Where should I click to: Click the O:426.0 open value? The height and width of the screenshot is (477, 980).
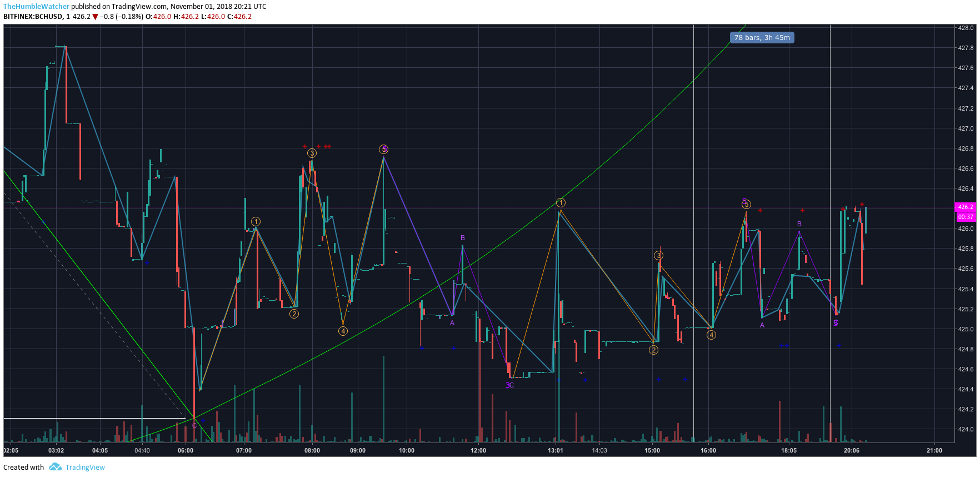tap(158, 17)
